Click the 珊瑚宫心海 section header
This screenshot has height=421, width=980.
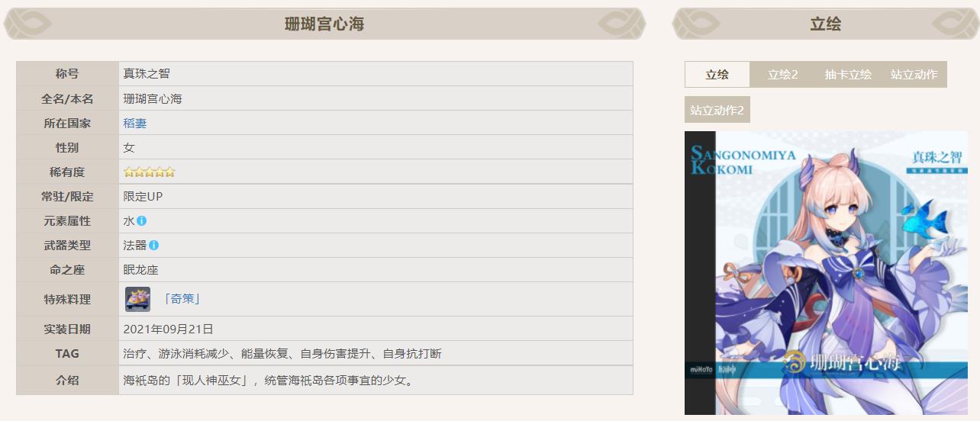click(324, 24)
